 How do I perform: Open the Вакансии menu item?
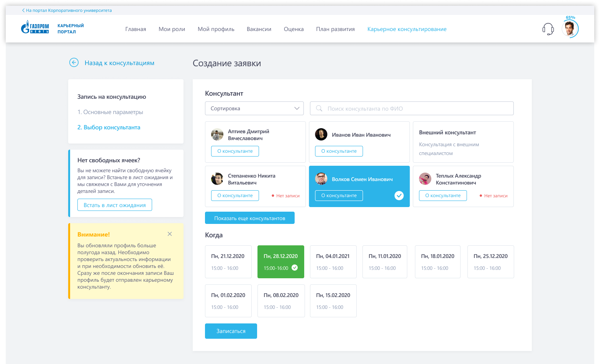tap(259, 29)
